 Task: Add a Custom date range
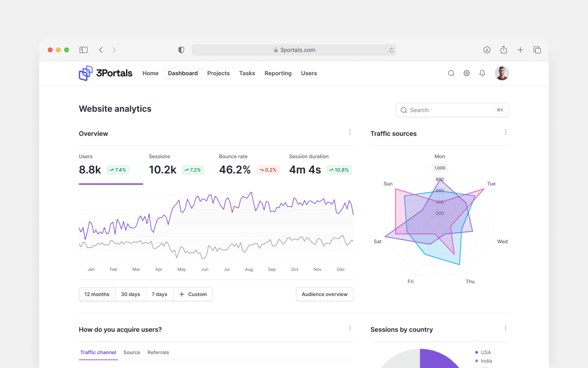click(x=193, y=294)
